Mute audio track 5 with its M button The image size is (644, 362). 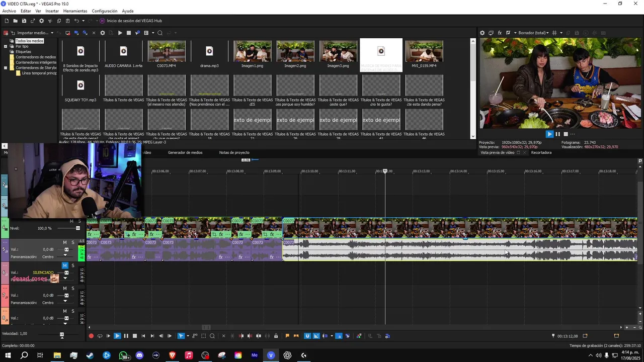pyautogui.click(x=65, y=242)
